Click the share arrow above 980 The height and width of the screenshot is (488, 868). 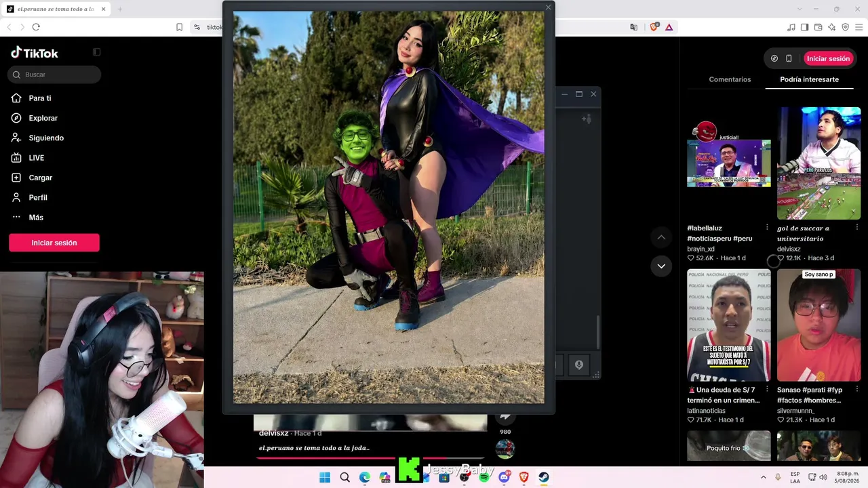[x=505, y=418]
